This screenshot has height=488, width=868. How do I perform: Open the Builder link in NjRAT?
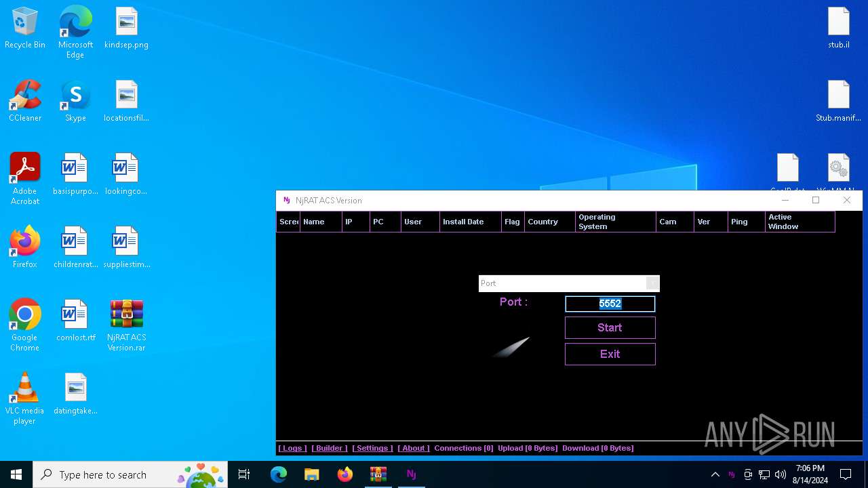(x=330, y=448)
